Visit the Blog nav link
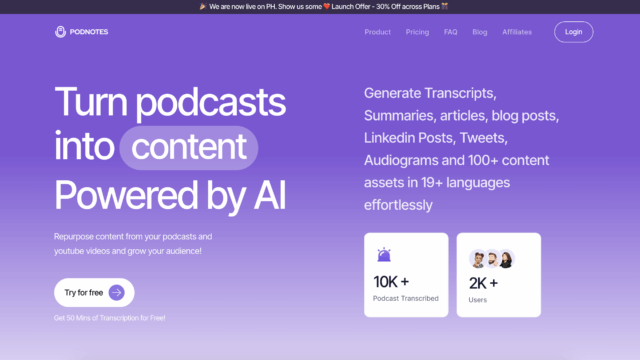 point(480,32)
